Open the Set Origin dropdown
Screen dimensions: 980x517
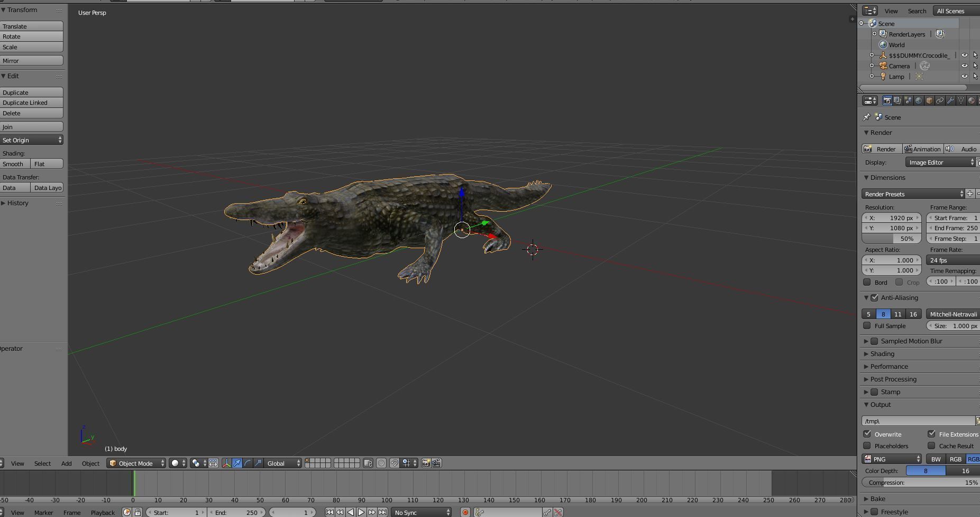pos(32,140)
